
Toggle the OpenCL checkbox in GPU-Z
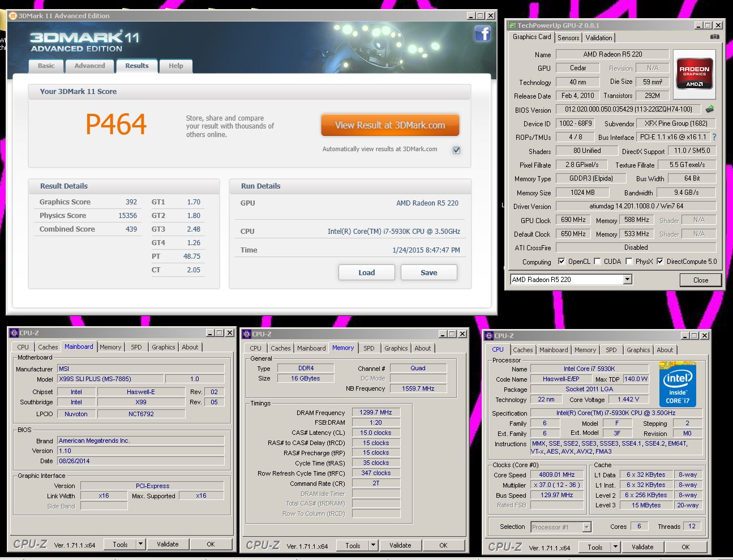561,262
